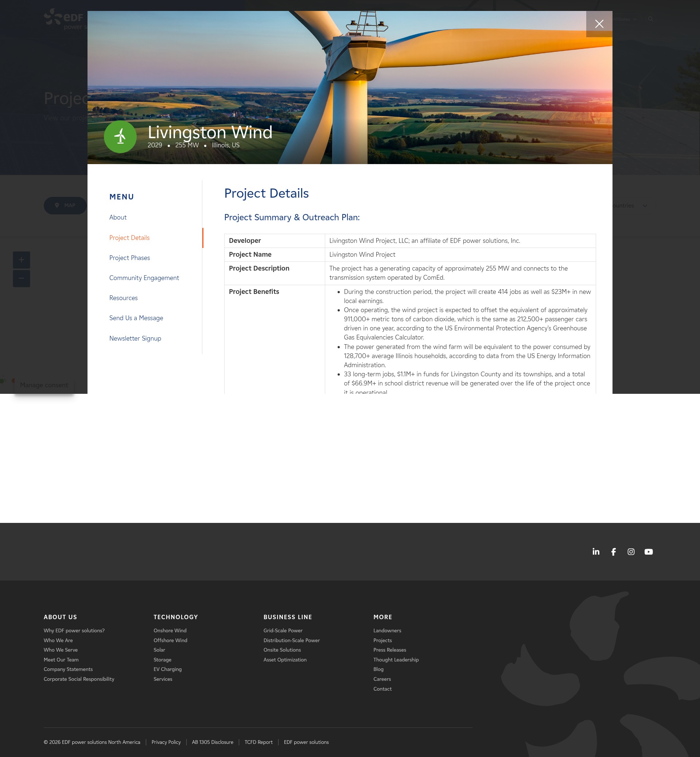The image size is (700, 757).
Task: Click the 255 MW capacity text
Action: pos(187,145)
